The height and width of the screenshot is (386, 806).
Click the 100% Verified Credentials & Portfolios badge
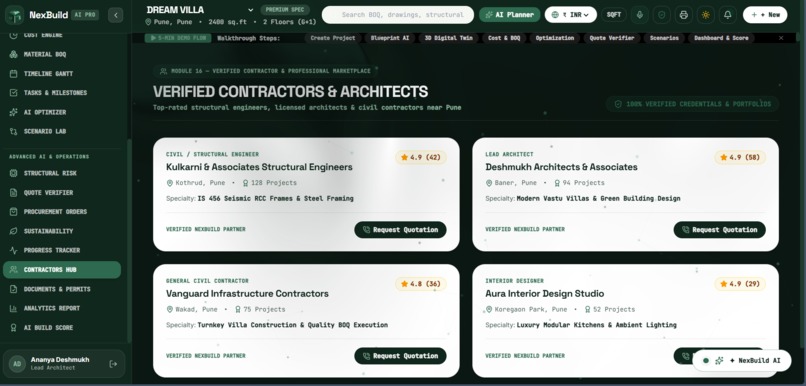pos(692,104)
